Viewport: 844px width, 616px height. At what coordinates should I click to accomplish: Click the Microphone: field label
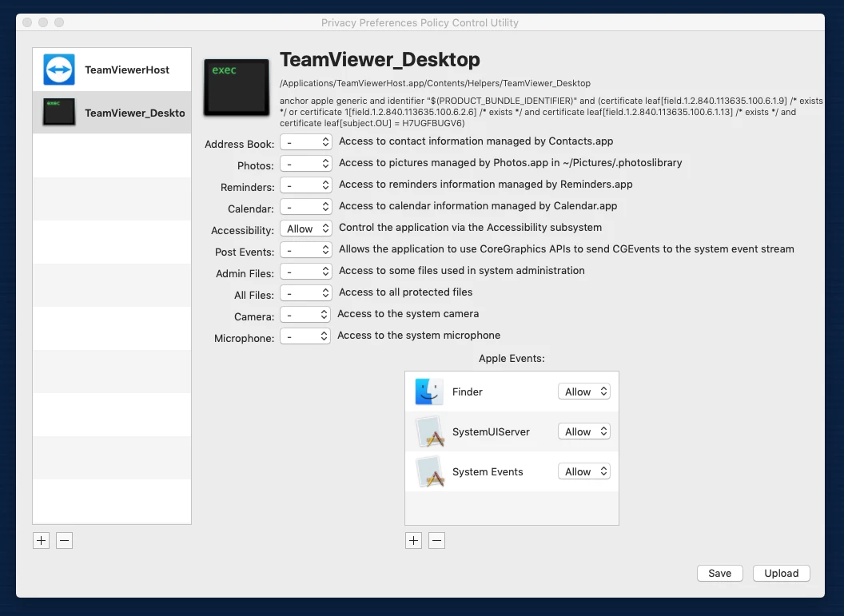click(244, 339)
